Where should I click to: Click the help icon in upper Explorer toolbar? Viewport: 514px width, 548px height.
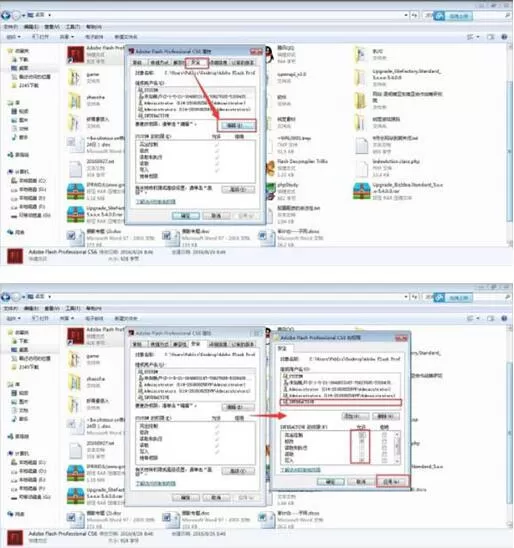click(504, 37)
